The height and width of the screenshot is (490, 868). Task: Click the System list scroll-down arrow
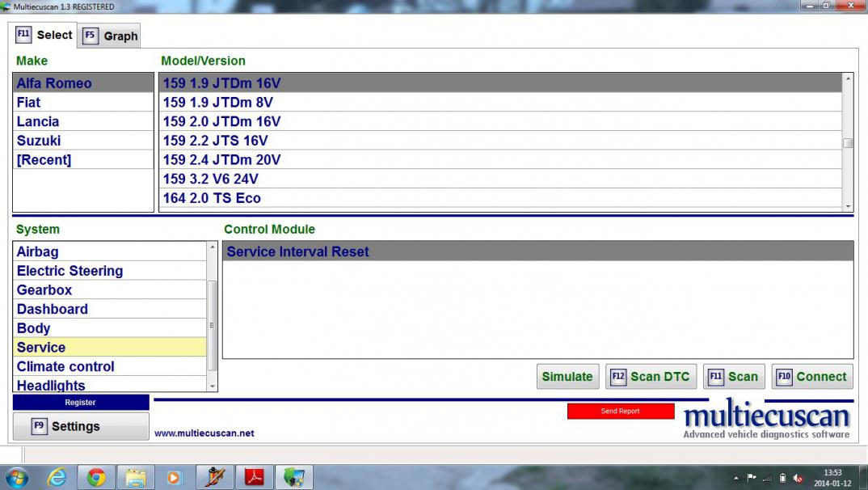(x=212, y=386)
